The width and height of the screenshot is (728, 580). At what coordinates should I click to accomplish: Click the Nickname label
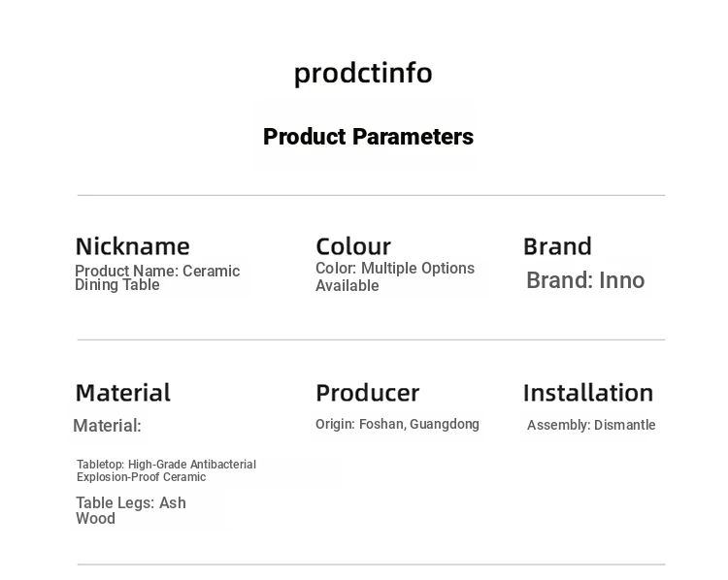[132, 246]
